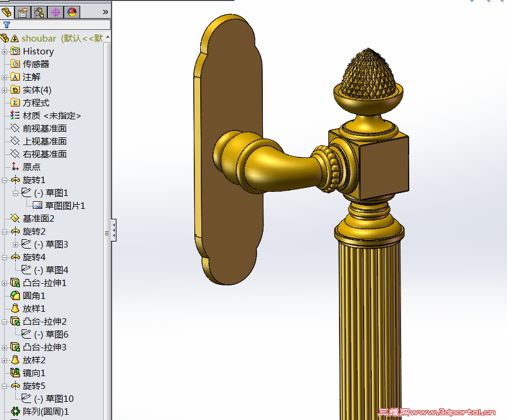Click the 阵列(圆周)1 circular pattern icon
Viewport: 507px width, 420px height.
(x=15, y=411)
